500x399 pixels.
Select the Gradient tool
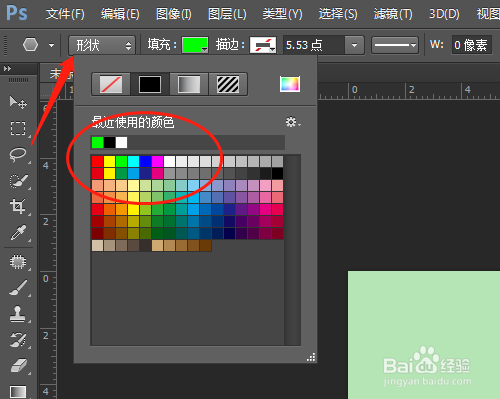pyautogui.click(x=18, y=392)
